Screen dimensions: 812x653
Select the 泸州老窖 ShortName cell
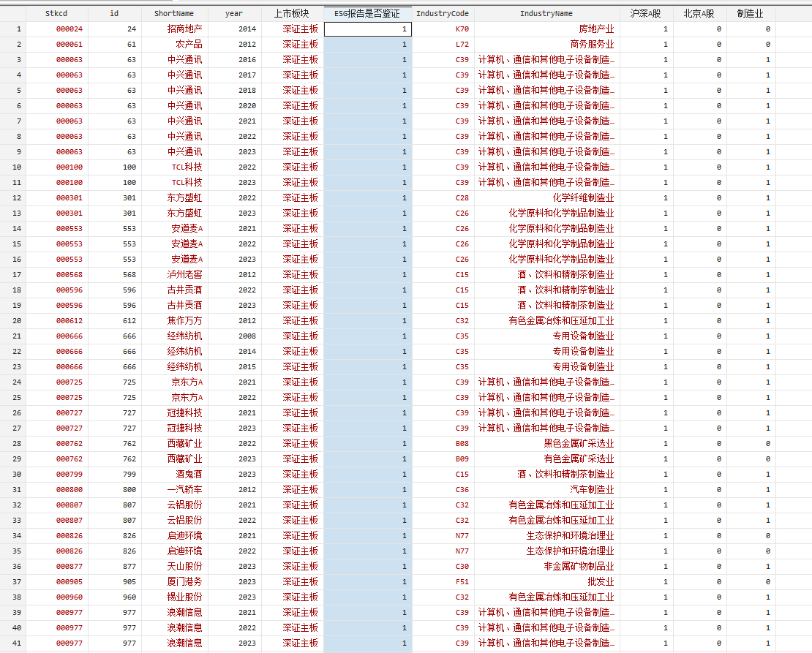coord(184,275)
